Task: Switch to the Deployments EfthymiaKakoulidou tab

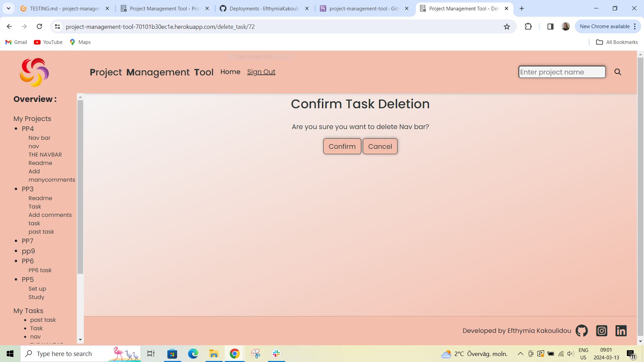Action: tap(262, 8)
